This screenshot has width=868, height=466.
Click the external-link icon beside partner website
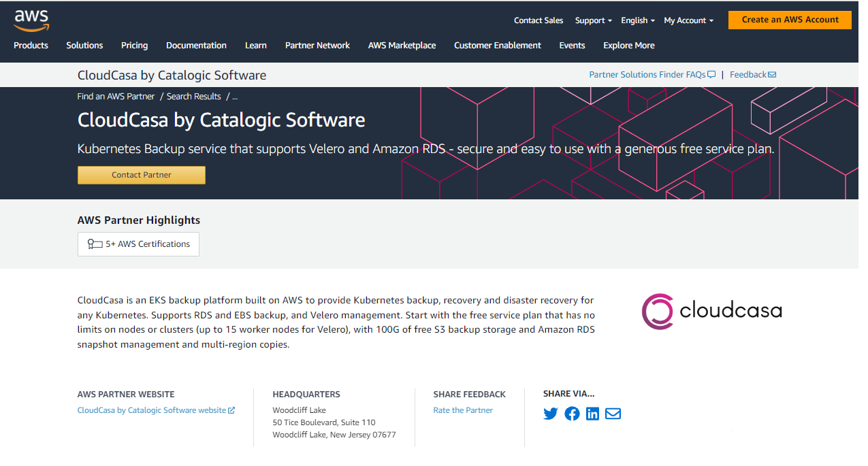[233, 410]
